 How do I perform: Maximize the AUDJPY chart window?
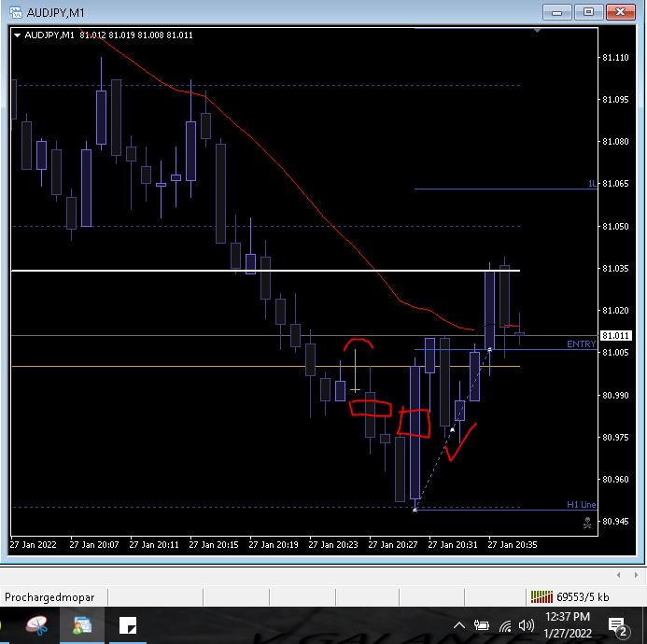[x=588, y=12]
